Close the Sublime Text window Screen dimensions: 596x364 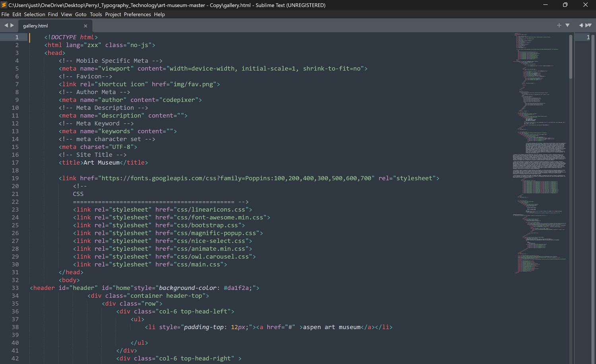(x=585, y=5)
